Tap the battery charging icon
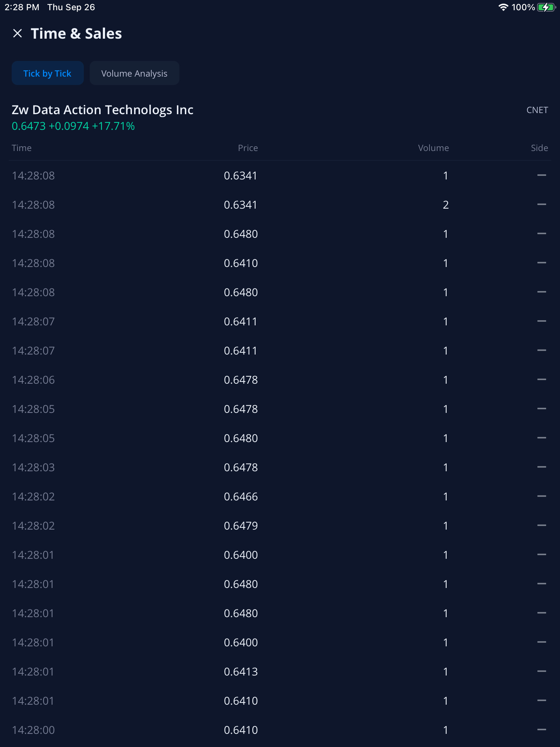The width and height of the screenshot is (560, 747). (x=546, y=7)
